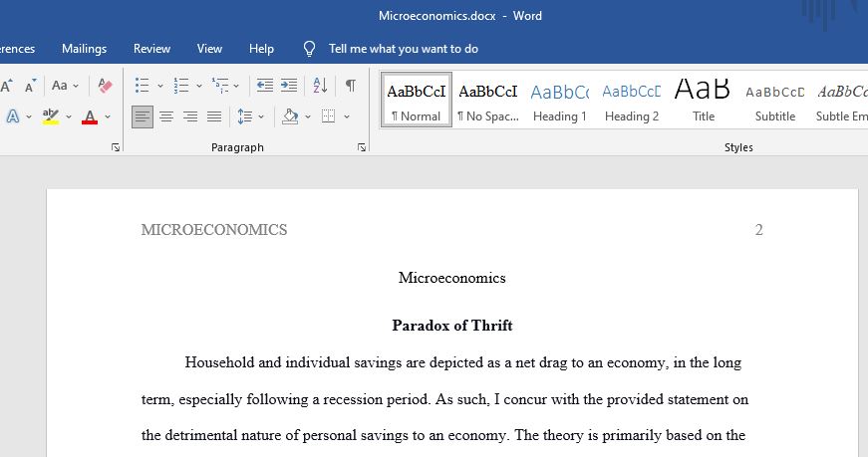This screenshot has height=457, width=868.
Task: Click the Tell me lightbulb icon
Action: pos(310,49)
